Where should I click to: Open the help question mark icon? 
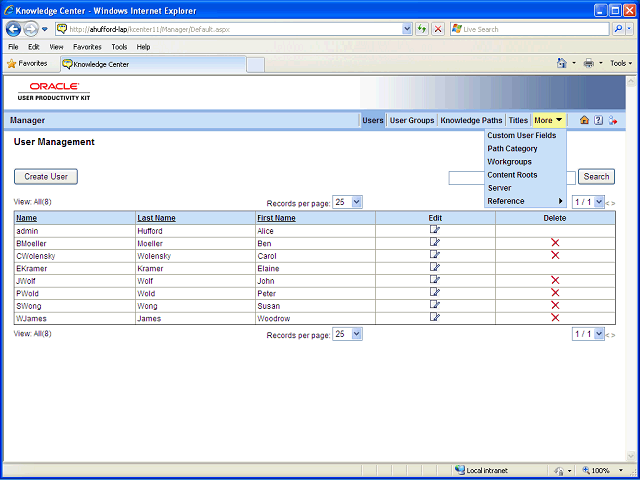tap(598, 120)
